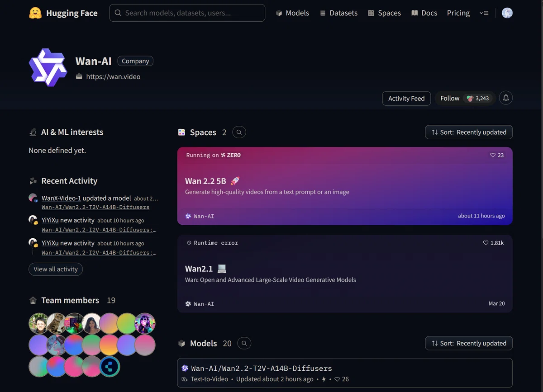
Task: Click View all activity button
Action: click(x=56, y=269)
